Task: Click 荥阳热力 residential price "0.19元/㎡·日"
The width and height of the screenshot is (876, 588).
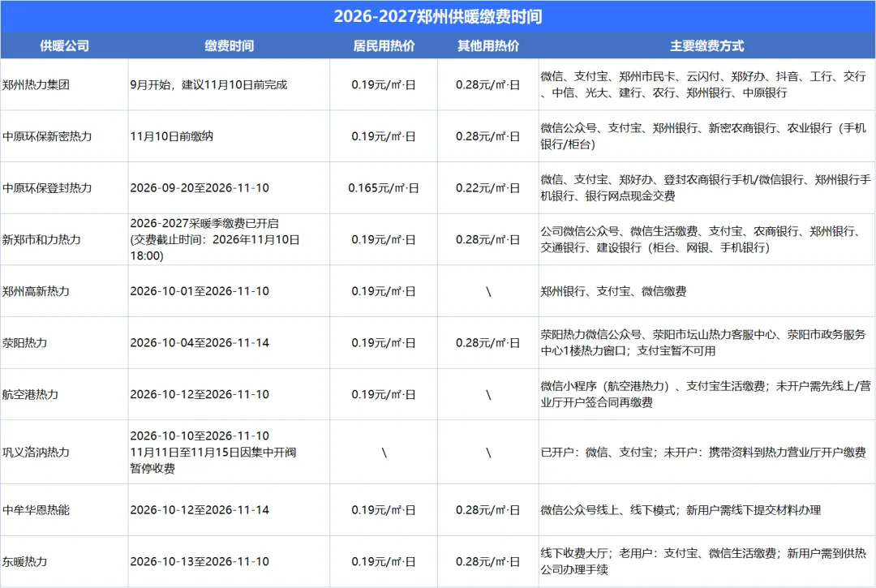Action: coord(384,343)
